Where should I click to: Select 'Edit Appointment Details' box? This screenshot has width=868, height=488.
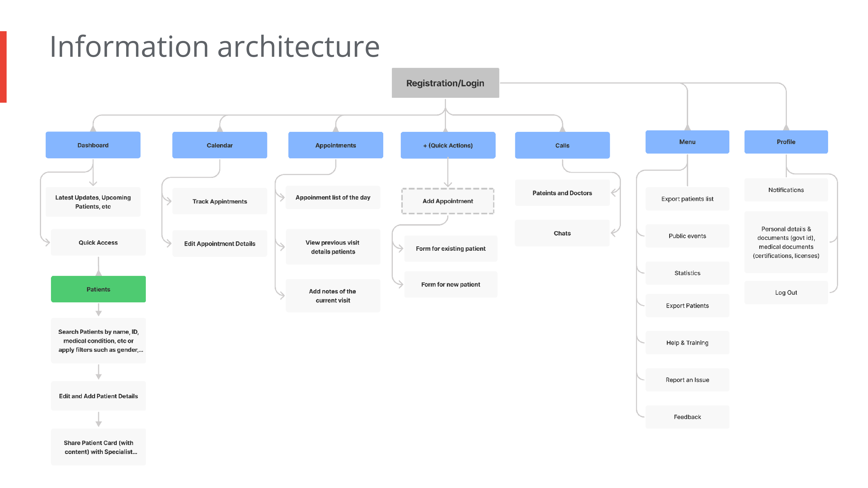tap(220, 244)
